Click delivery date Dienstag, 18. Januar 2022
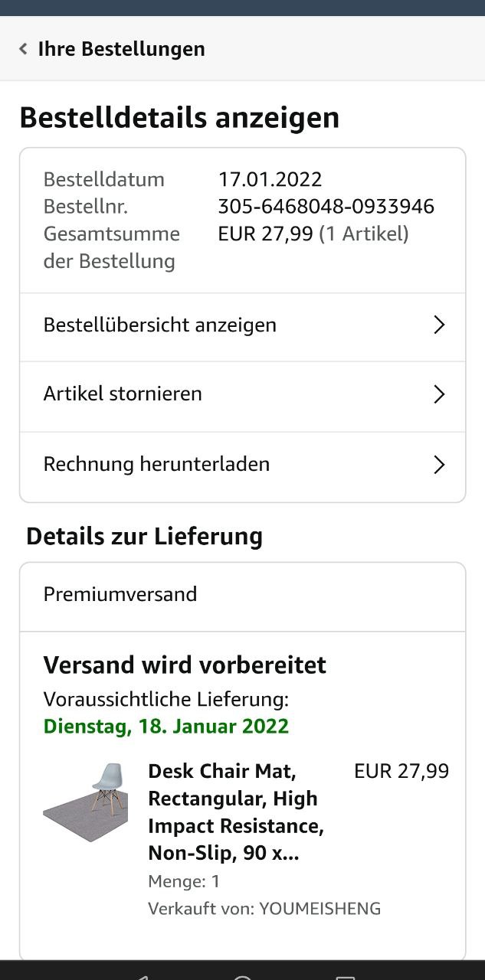The width and height of the screenshot is (485, 980). [x=166, y=727]
